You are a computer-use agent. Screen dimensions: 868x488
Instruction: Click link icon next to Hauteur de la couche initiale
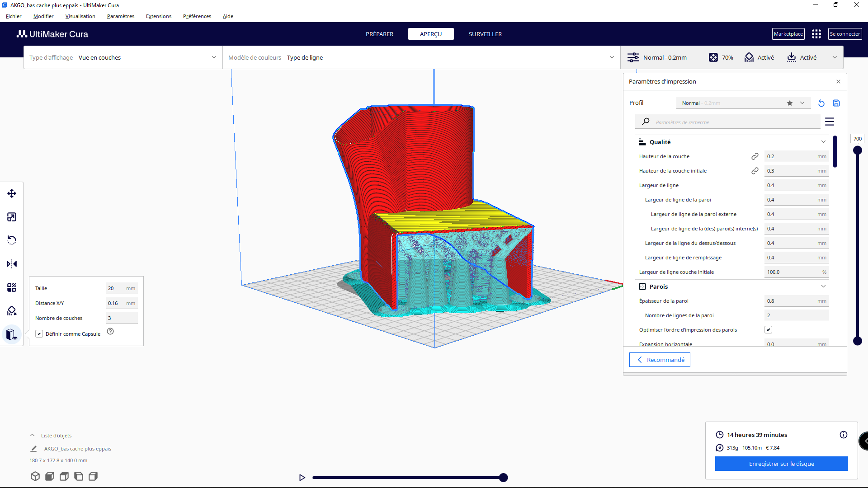click(x=755, y=171)
